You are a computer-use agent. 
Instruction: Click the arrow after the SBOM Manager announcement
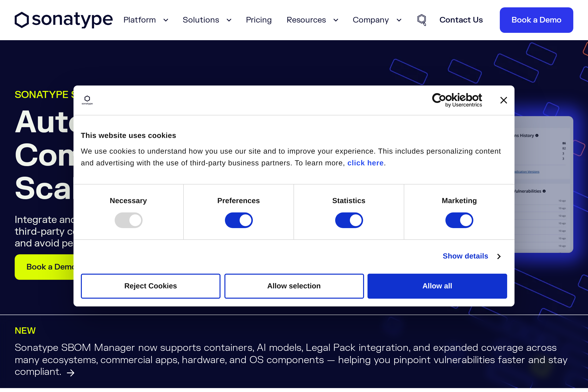71,373
